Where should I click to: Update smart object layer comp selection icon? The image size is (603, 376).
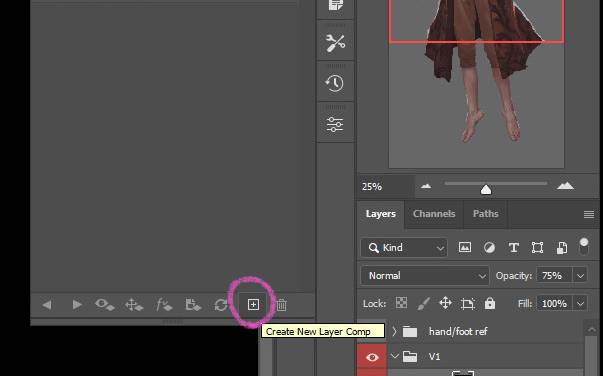click(x=193, y=305)
